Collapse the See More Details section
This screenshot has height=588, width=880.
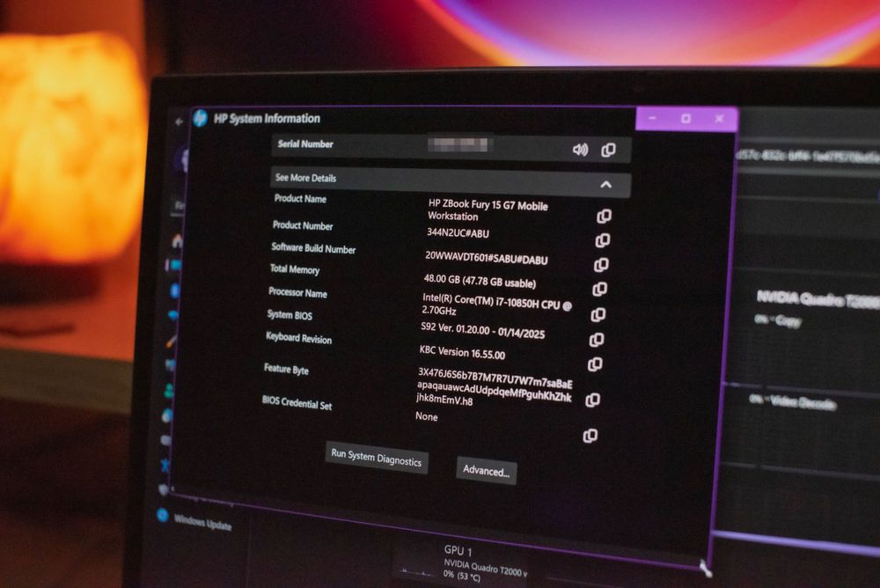pos(605,184)
